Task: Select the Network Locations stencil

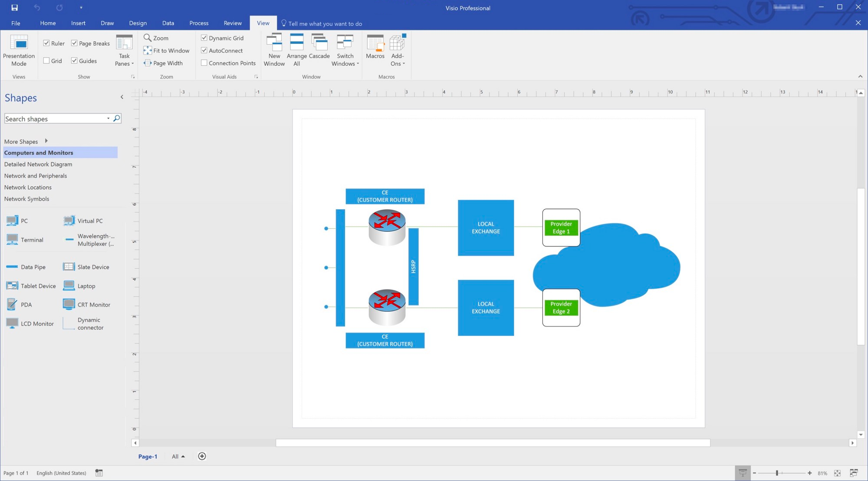Action: pos(28,187)
